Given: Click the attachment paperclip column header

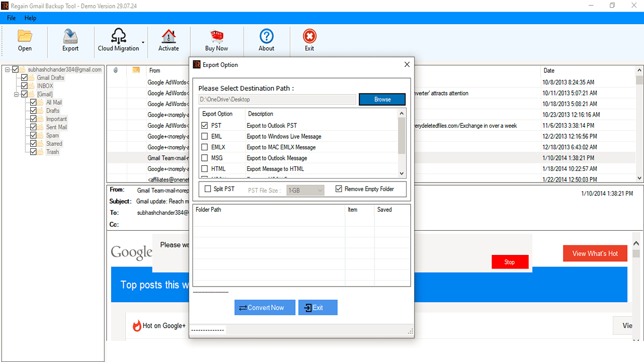Looking at the screenshot, I should [x=116, y=70].
